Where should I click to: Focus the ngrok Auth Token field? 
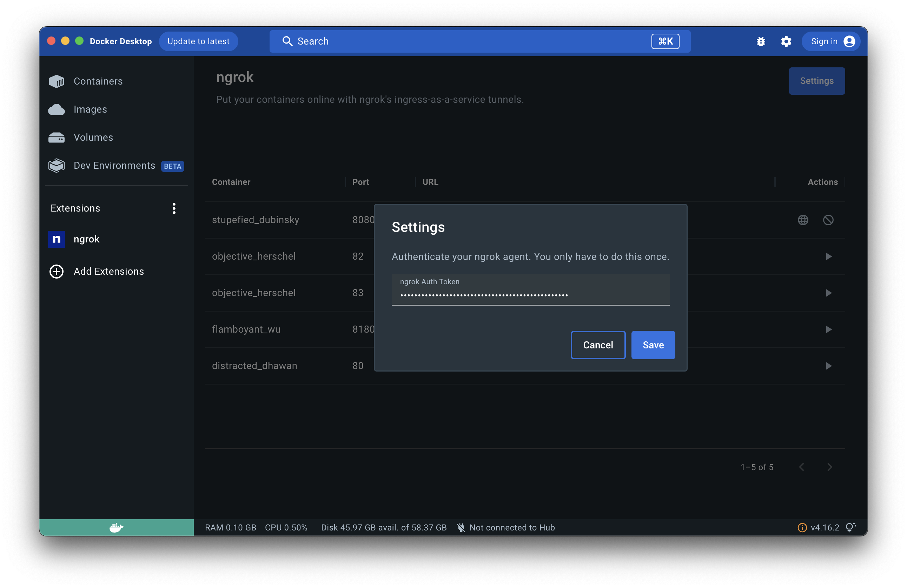(x=530, y=289)
